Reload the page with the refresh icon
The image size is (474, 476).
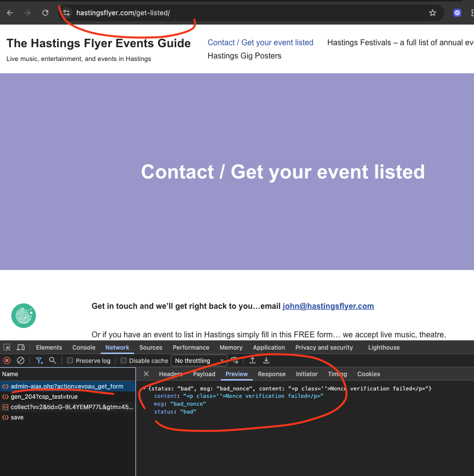[x=45, y=13]
